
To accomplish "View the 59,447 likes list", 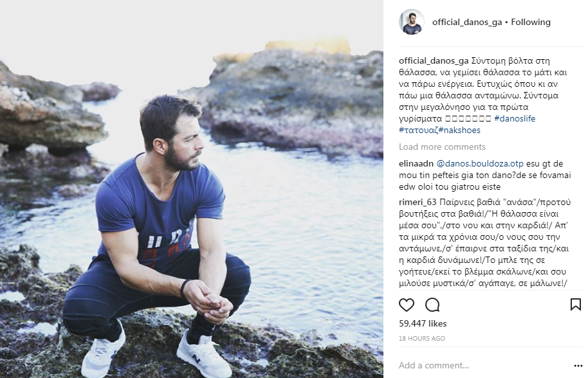I will pos(423,324).
